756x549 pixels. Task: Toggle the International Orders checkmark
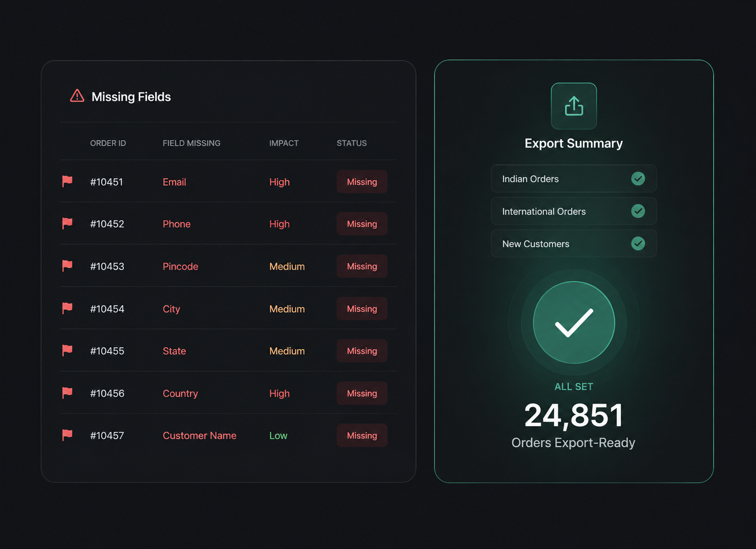coord(638,211)
